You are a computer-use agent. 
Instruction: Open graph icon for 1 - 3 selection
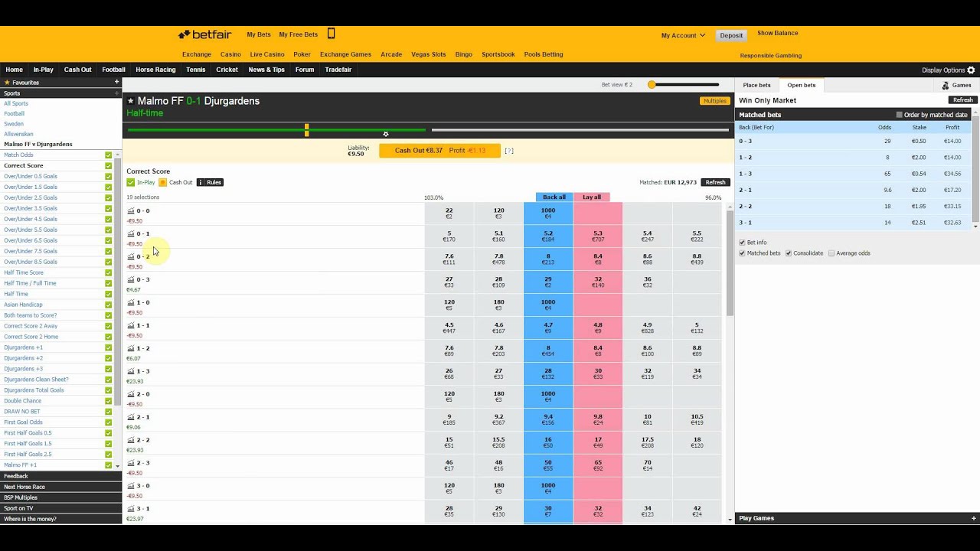[131, 371]
